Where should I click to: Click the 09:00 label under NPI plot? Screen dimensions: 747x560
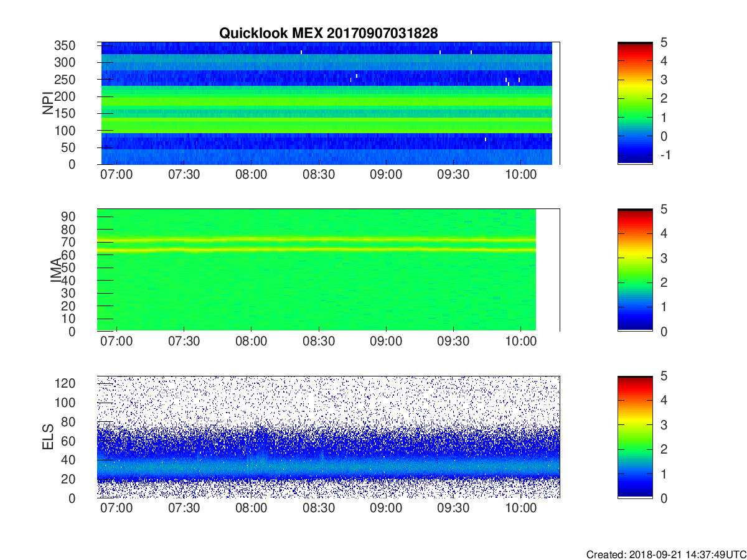386,175
